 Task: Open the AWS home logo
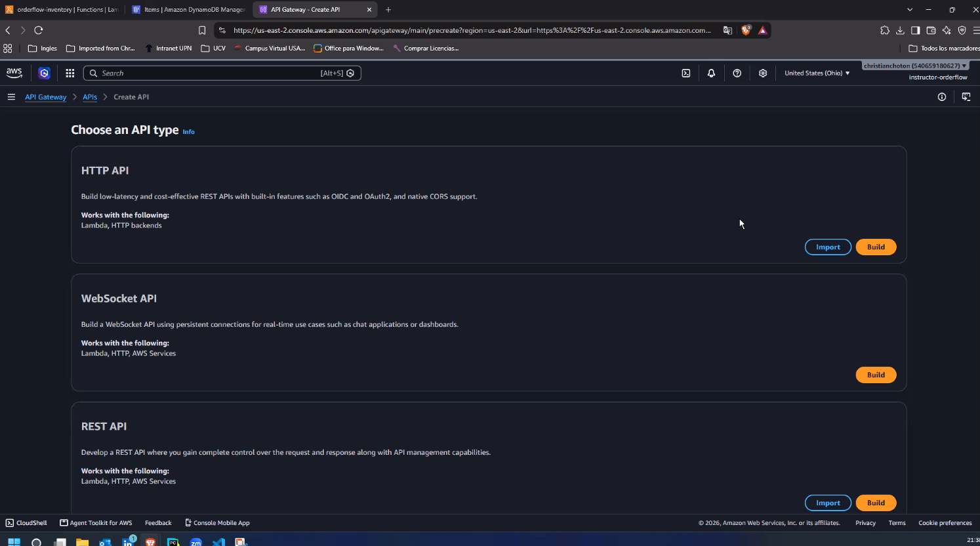14,73
